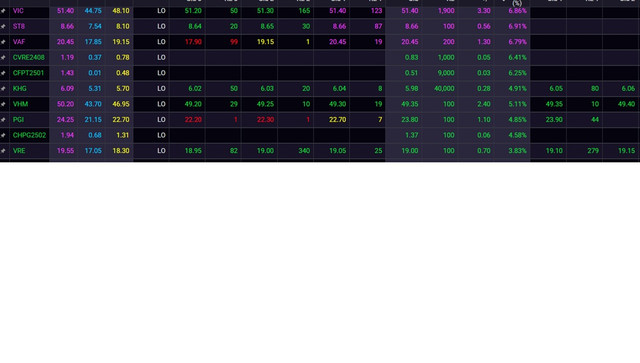
Task: Click LO order type in VRE row
Action: click(x=161, y=151)
